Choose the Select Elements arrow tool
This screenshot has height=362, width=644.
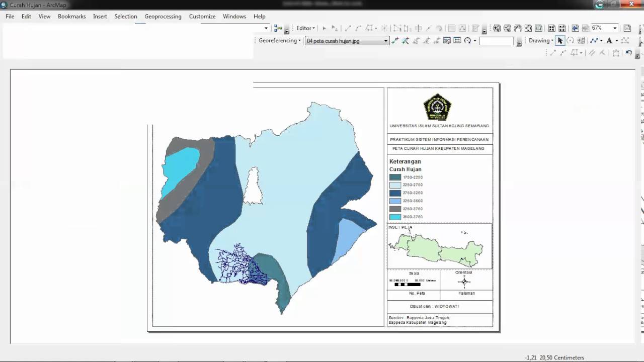click(x=560, y=41)
